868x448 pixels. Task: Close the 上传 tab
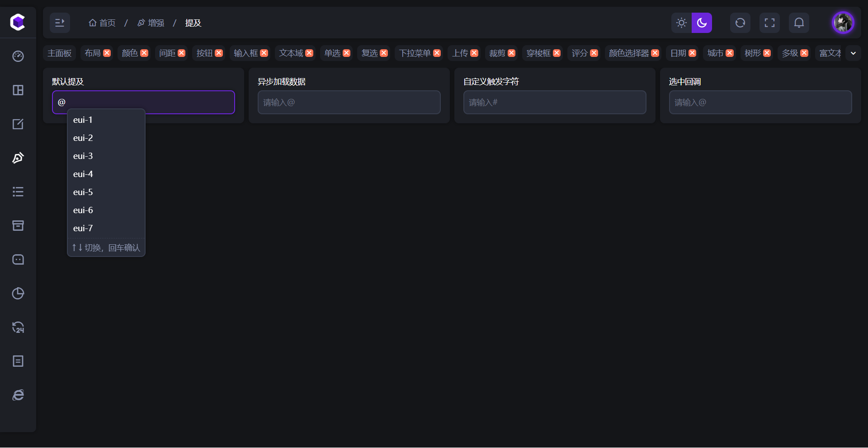474,53
